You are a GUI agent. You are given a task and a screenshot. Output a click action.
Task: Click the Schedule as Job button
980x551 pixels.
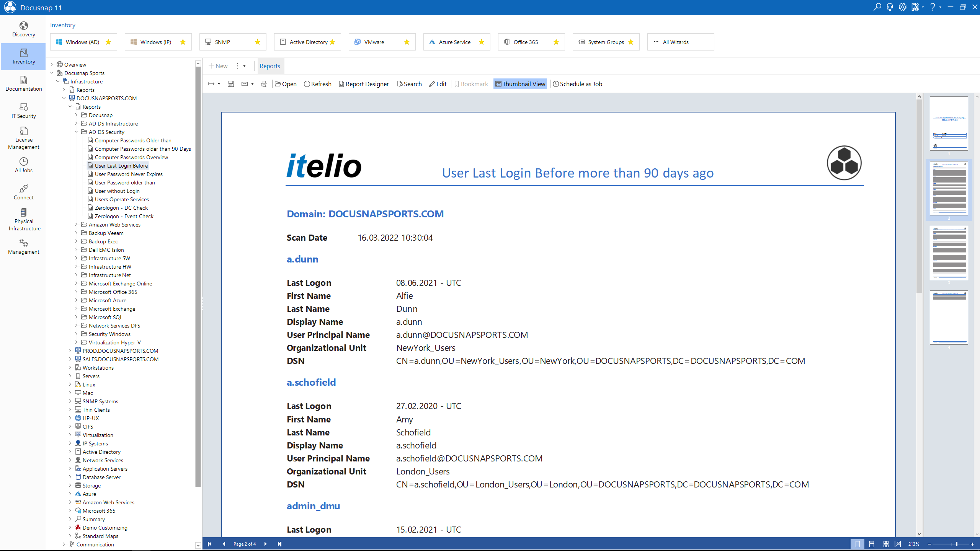(x=578, y=84)
